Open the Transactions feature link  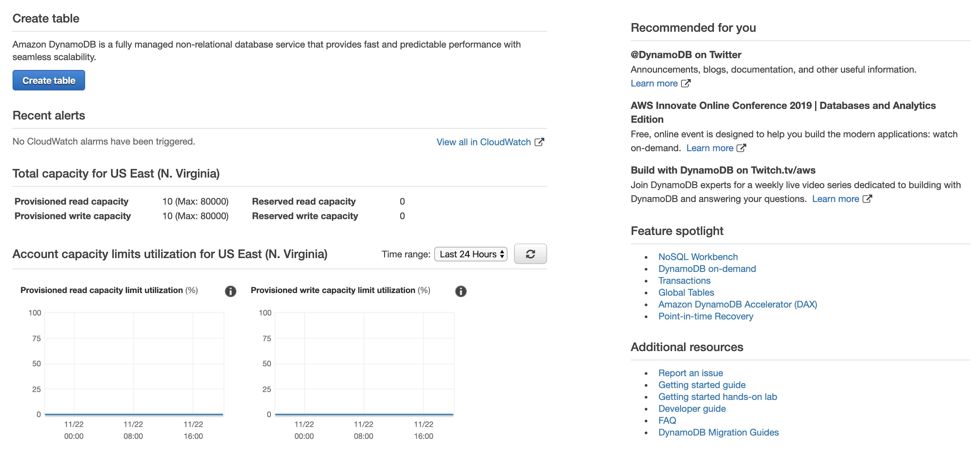click(684, 281)
